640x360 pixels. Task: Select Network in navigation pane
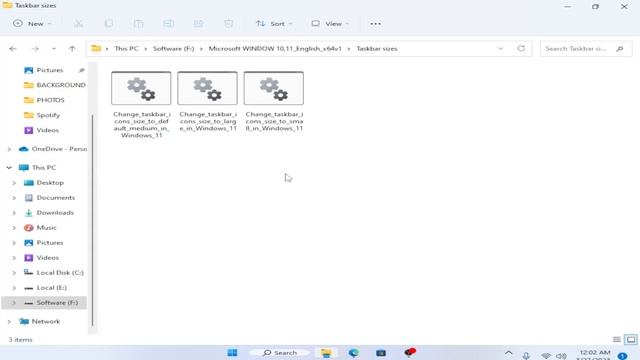[40, 322]
